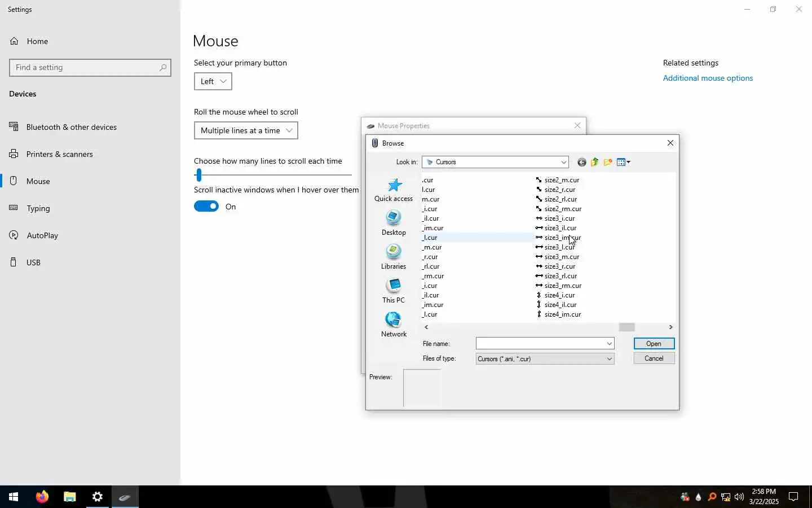Select the size3_m.cur cursor file

pos(557,257)
